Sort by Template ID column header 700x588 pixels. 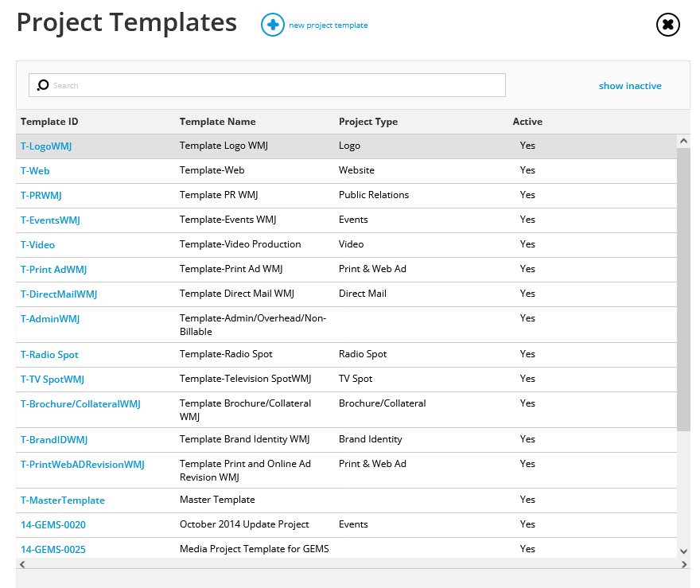[49, 122]
